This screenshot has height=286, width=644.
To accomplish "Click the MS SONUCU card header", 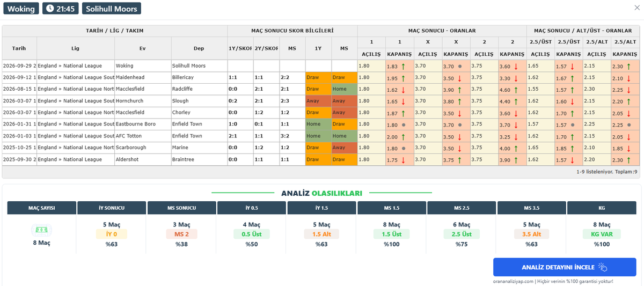I will tap(181, 208).
